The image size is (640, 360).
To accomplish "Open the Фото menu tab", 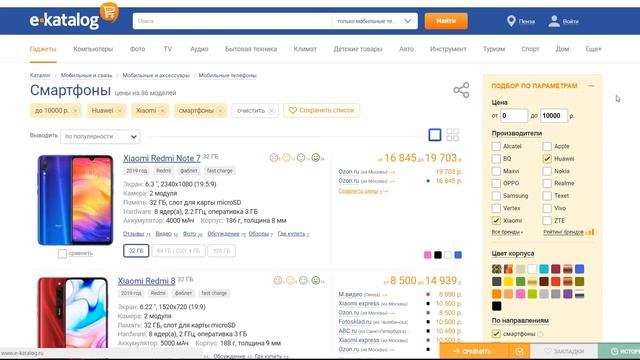I will tap(138, 49).
